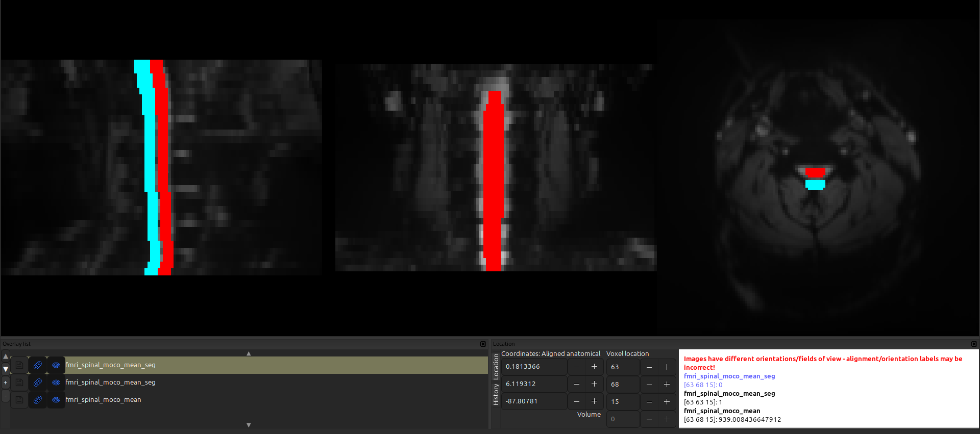
Task: Toggle link icon for fmri_spinal_moco_mean overlay
Action: tap(38, 400)
